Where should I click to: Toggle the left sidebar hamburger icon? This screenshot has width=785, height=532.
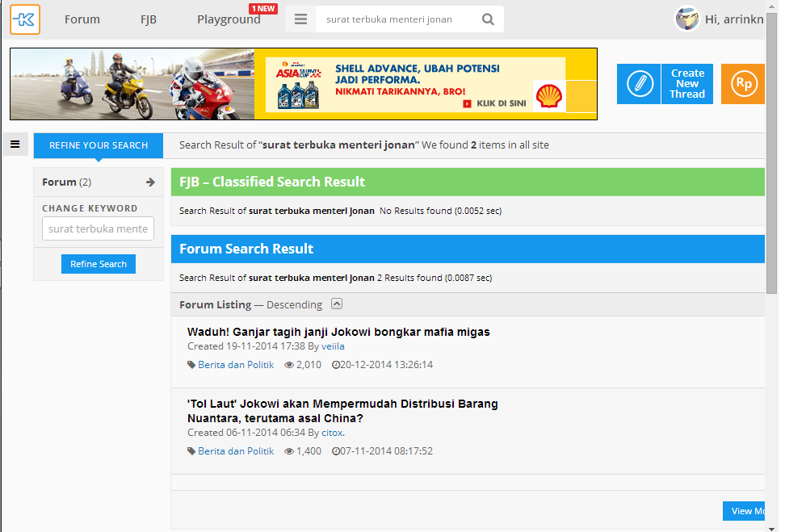click(x=15, y=145)
